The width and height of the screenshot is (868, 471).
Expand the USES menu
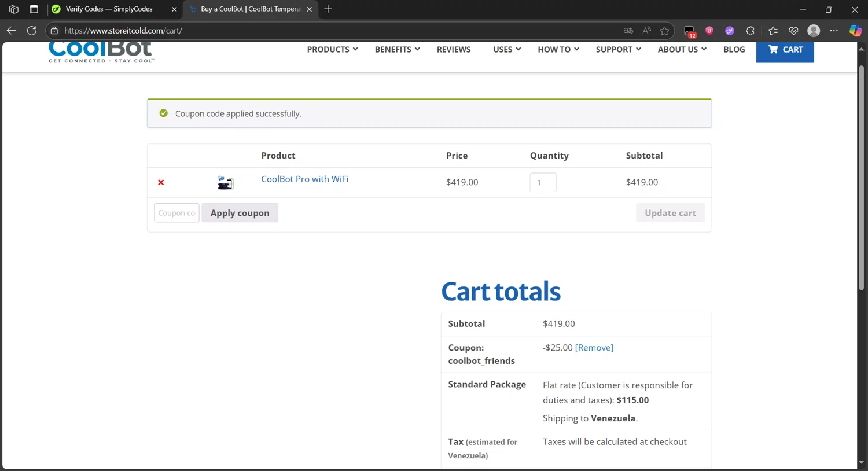click(x=507, y=50)
